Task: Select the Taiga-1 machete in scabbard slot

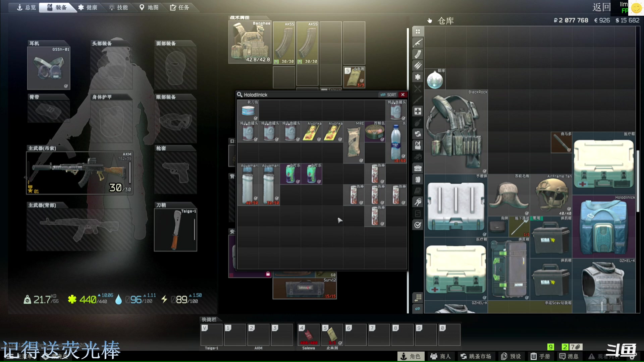Action: pos(175,230)
